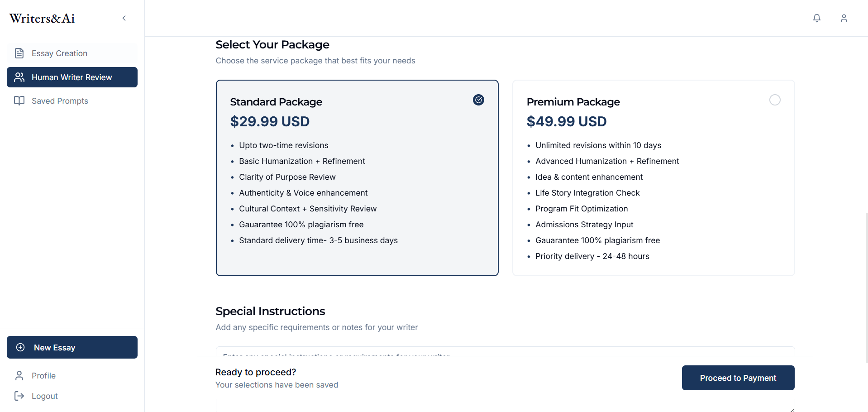Click the plus icon on New Essay
868x412 pixels.
[x=20, y=347]
